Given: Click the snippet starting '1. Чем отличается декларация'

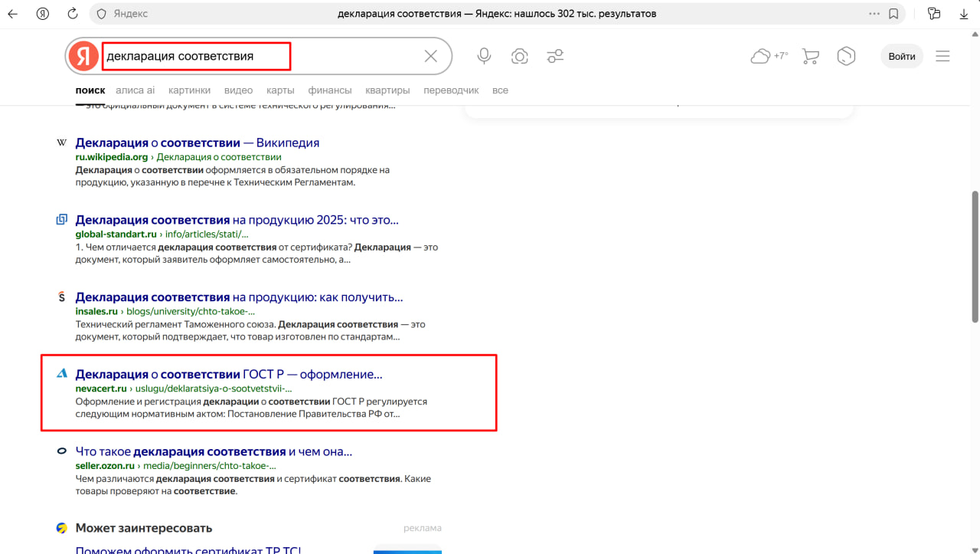Looking at the screenshot, I should click(256, 254).
